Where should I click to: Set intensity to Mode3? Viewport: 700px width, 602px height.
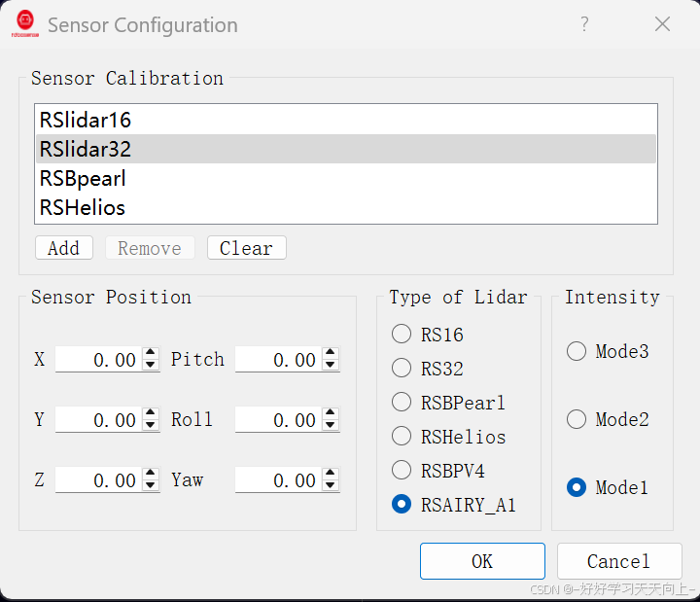point(577,351)
